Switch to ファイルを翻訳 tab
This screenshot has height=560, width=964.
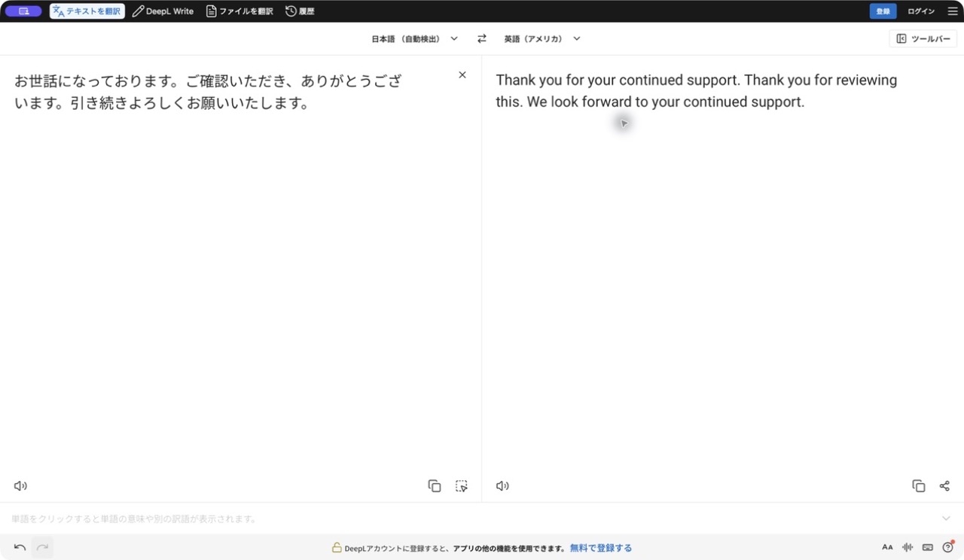(239, 11)
